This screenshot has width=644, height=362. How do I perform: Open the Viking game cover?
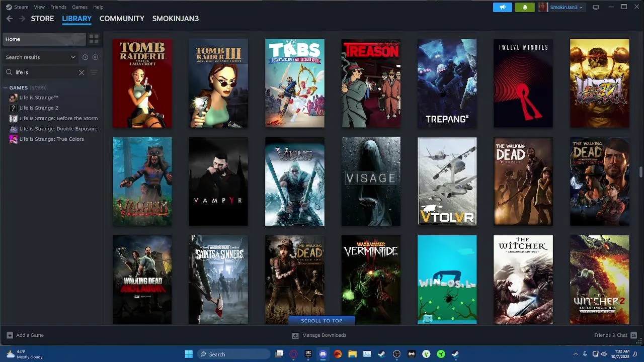pos(295,182)
